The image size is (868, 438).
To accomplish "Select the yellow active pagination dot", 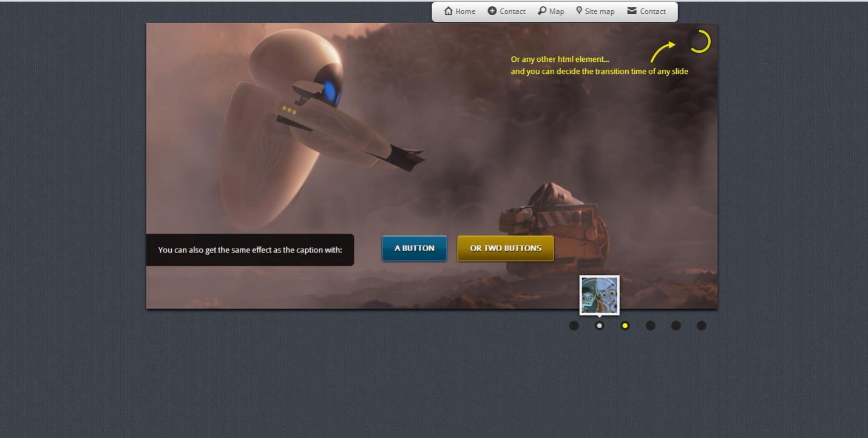I will pos(625,326).
